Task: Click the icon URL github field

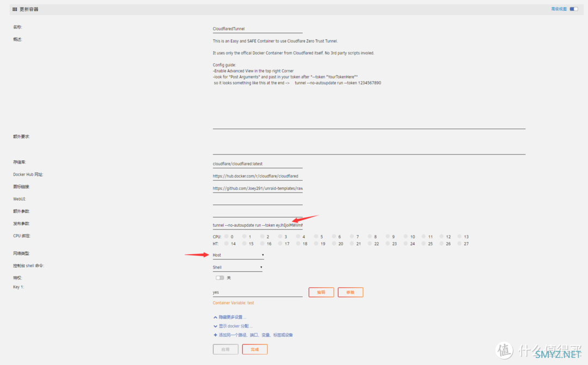Action: click(x=257, y=189)
